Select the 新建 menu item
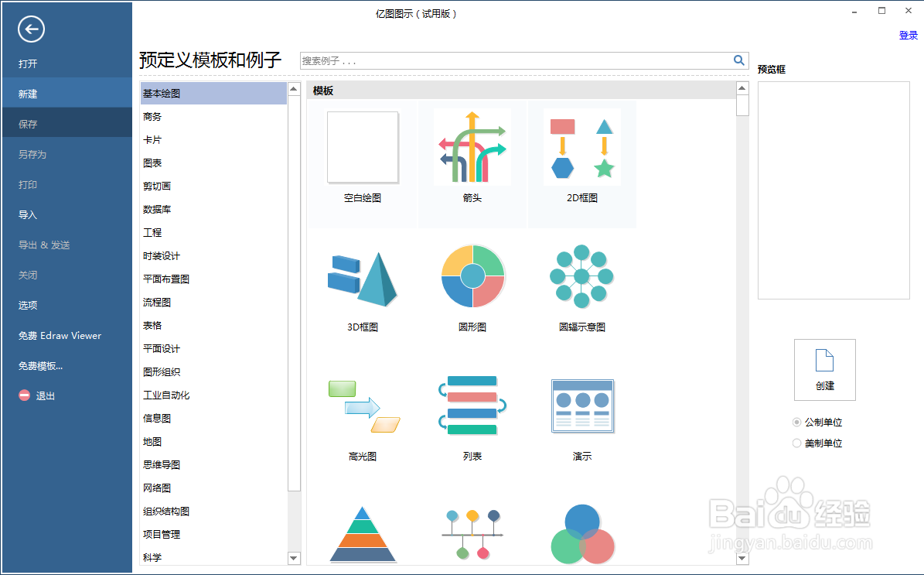This screenshot has height=575, width=924. [x=67, y=94]
